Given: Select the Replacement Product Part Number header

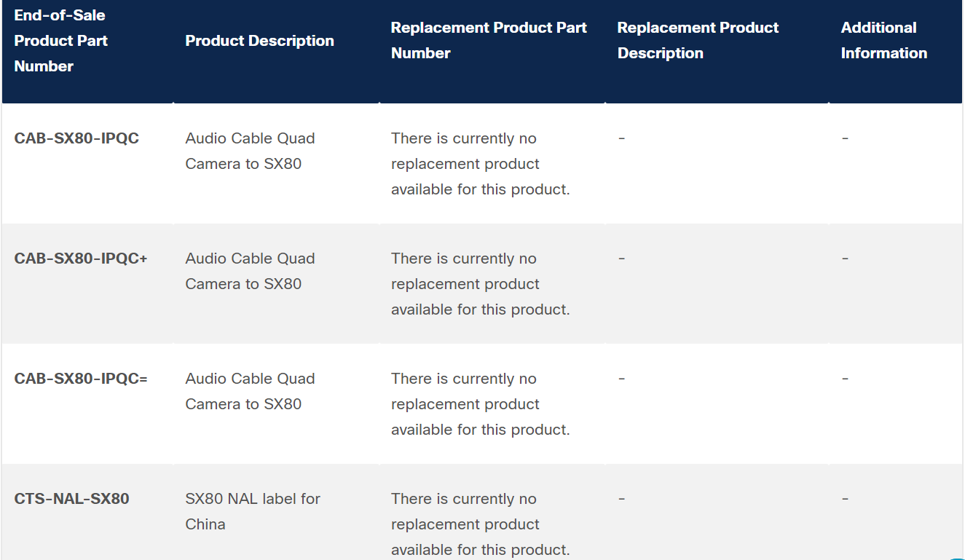Looking at the screenshot, I should [x=489, y=40].
